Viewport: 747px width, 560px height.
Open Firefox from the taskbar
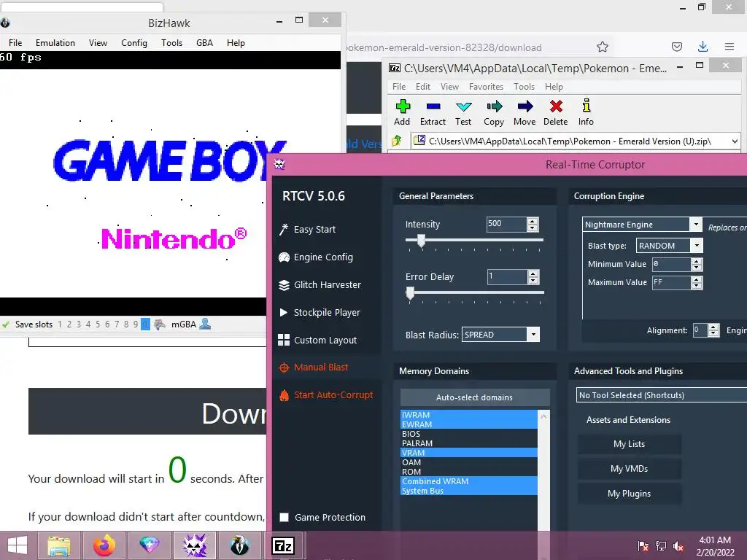104,545
